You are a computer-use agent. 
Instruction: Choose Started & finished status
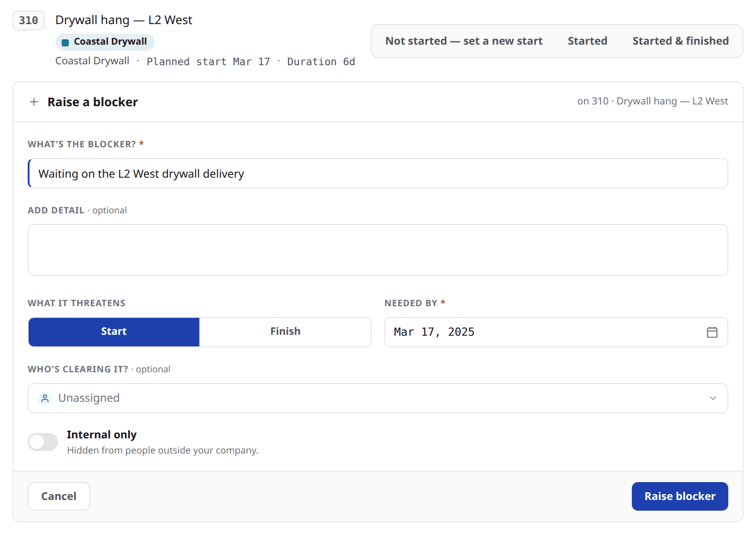pyautogui.click(x=680, y=41)
